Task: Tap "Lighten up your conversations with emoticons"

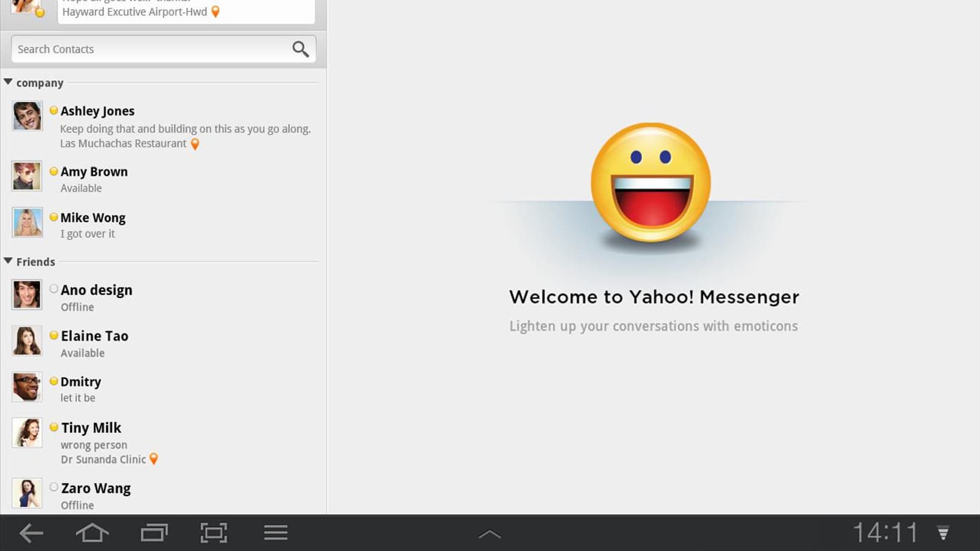Action: [x=654, y=326]
